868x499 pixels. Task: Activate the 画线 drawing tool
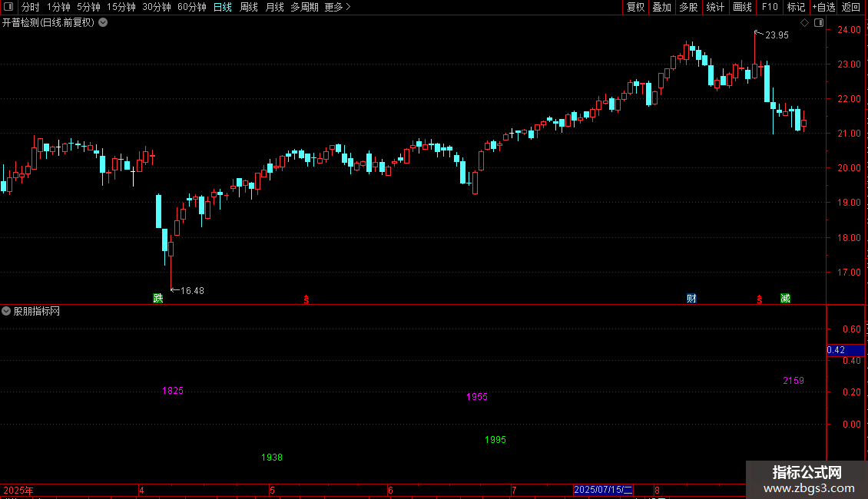pyautogui.click(x=742, y=7)
